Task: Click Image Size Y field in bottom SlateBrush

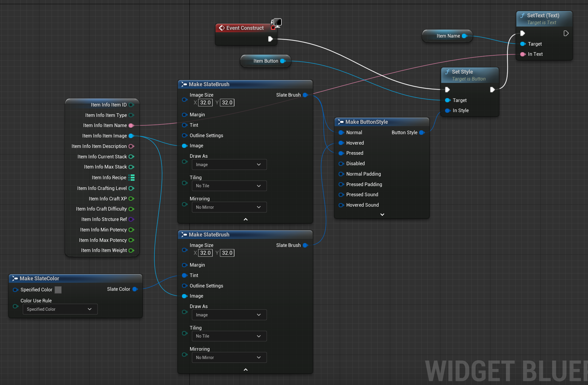Action: point(227,253)
